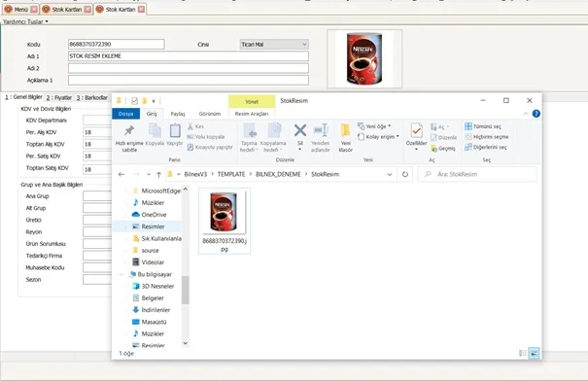Screen dimensions: 588x382
Task: Select the 8688370372390.jpg thumbnail
Action: point(225,222)
